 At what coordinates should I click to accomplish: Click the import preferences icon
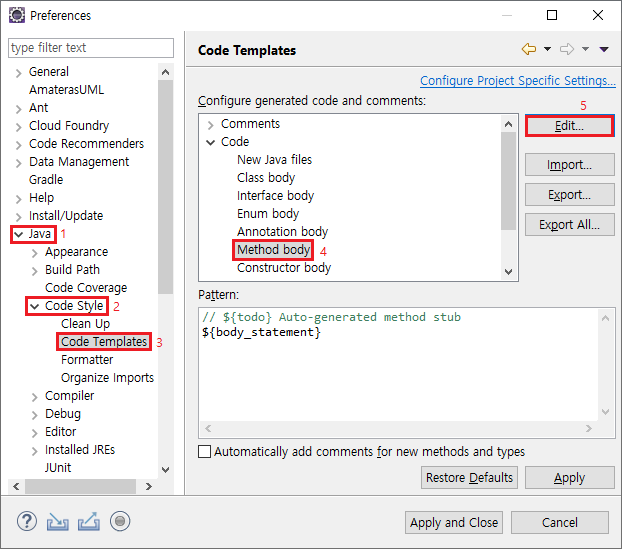[x=58, y=521]
